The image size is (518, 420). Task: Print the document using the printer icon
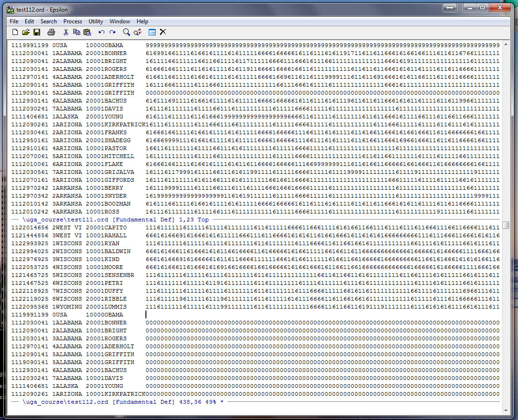pos(51,32)
